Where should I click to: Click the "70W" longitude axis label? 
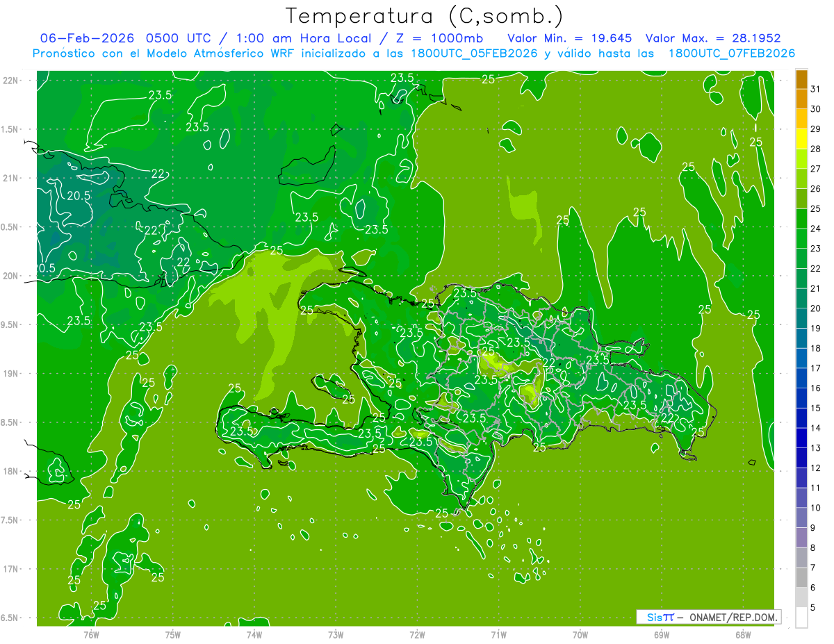click(580, 635)
